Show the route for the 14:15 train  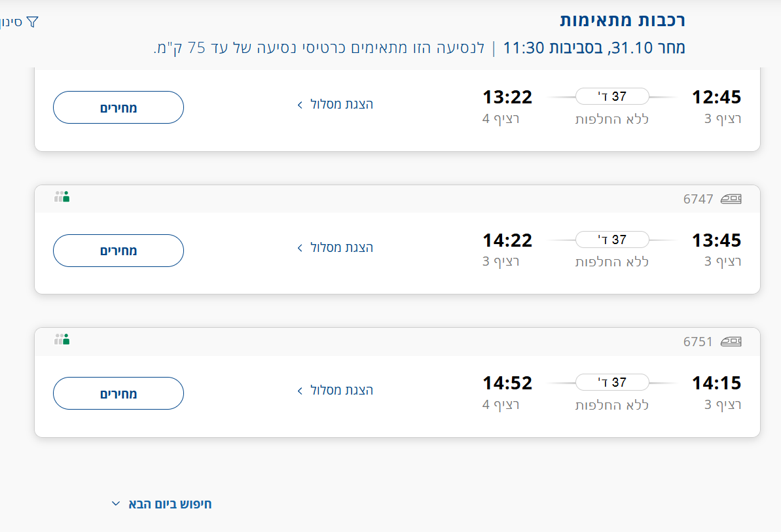point(335,390)
